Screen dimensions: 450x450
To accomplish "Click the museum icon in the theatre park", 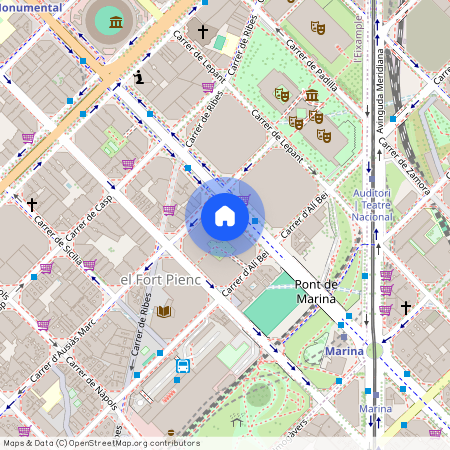I will point(312,95).
